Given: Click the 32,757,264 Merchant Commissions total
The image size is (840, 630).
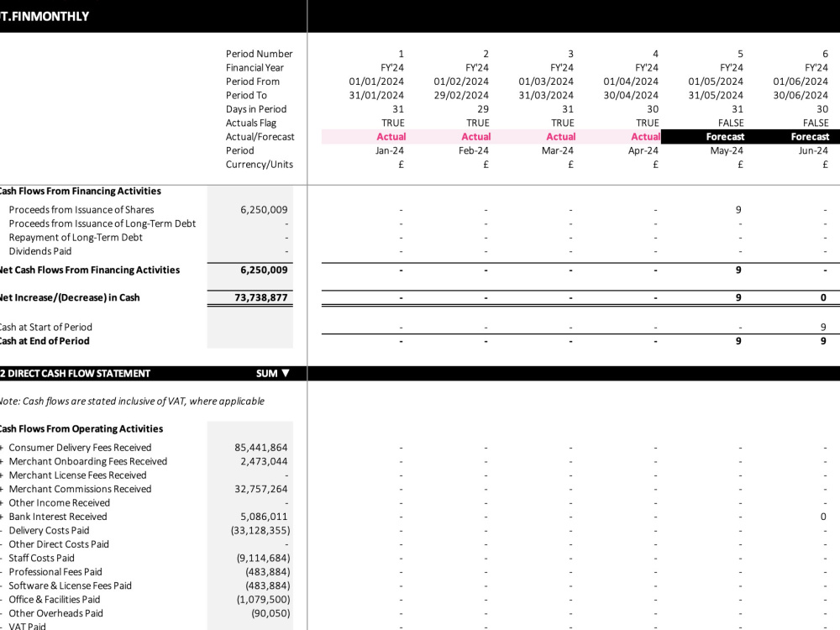Looking at the screenshot, I should pos(261,489).
